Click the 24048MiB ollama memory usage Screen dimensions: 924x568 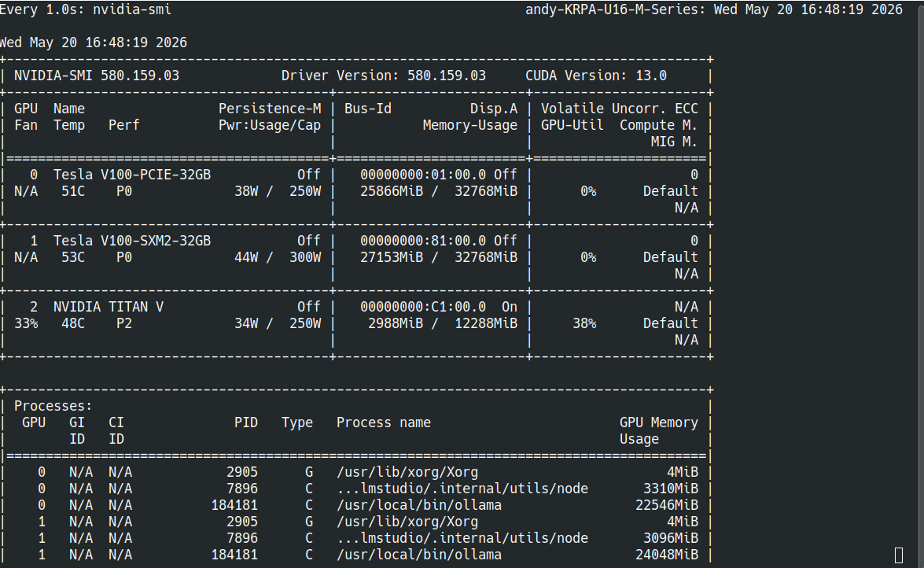(667, 555)
